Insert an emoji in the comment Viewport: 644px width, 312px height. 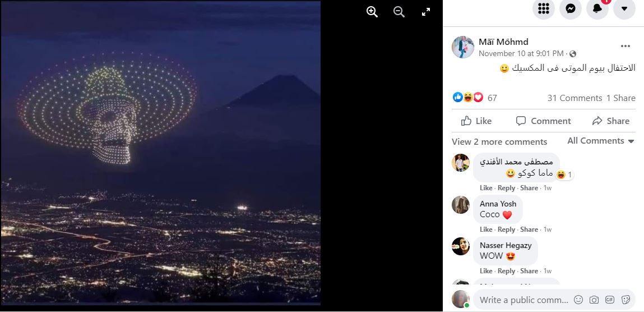pos(578,300)
